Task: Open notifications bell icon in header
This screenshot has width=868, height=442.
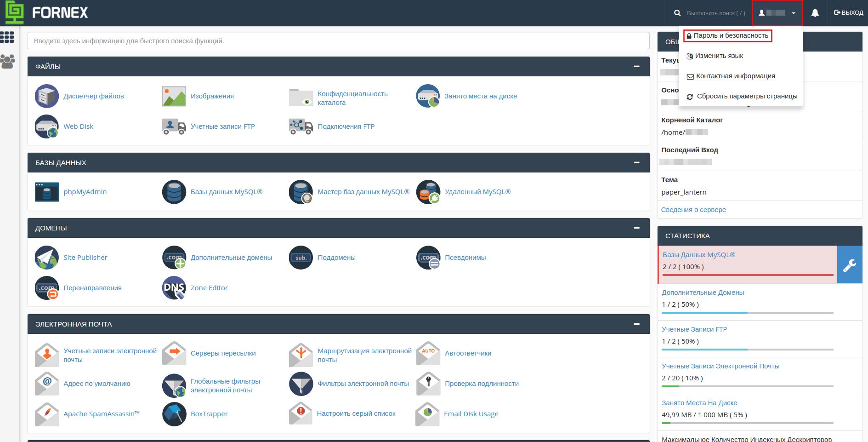Action: click(x=815, y=13)
